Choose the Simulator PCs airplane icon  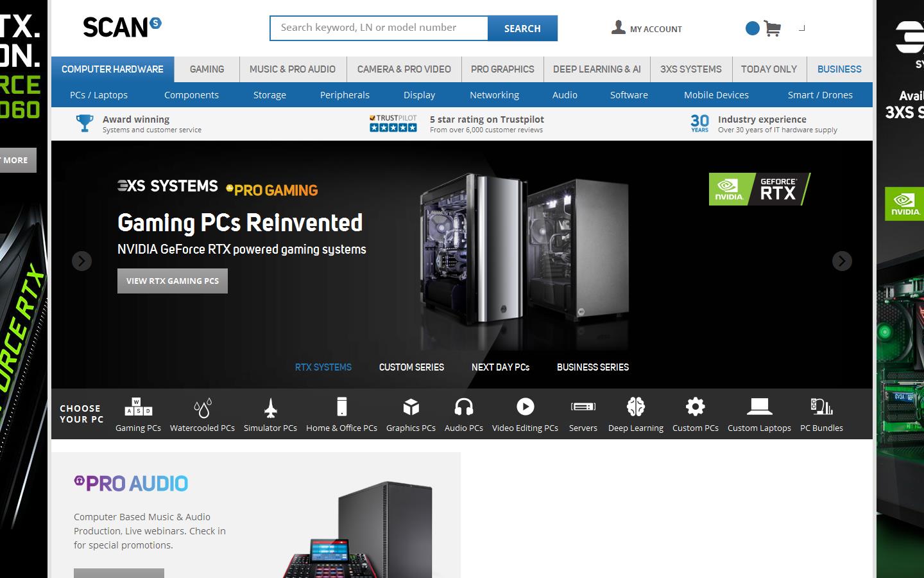tap(270, 407)
